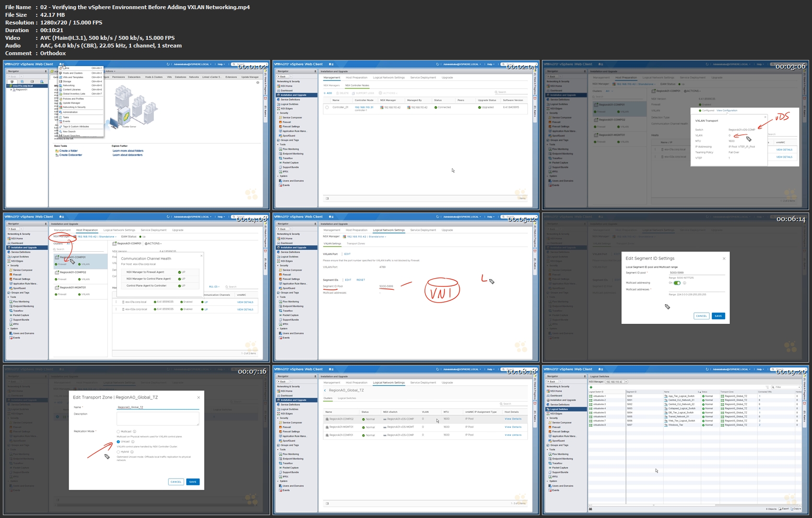Open the Logical Switches sub-tab in the 00:08:18 frame
This screenshot has height=518, width=812.
point(347,398)
